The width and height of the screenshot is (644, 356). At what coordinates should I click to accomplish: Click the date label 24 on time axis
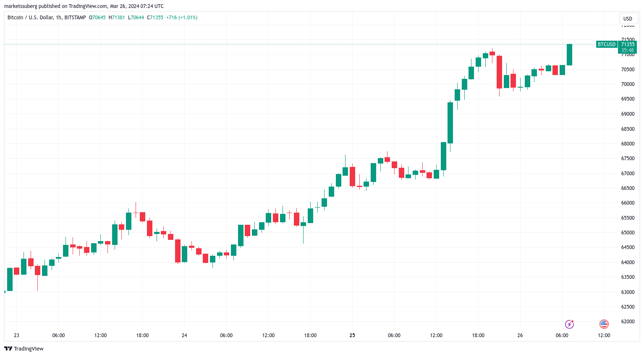pos(184,335)
